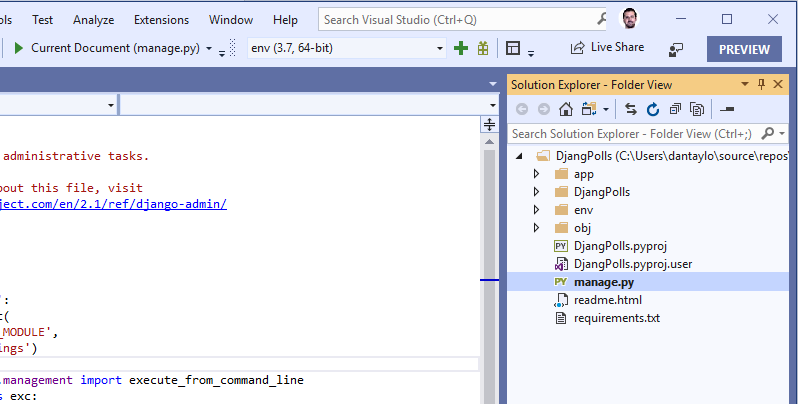Screen dimensions: 798x404
Task: Toggle Show All Files in Solution Explorer
Action: click(697, 109)
